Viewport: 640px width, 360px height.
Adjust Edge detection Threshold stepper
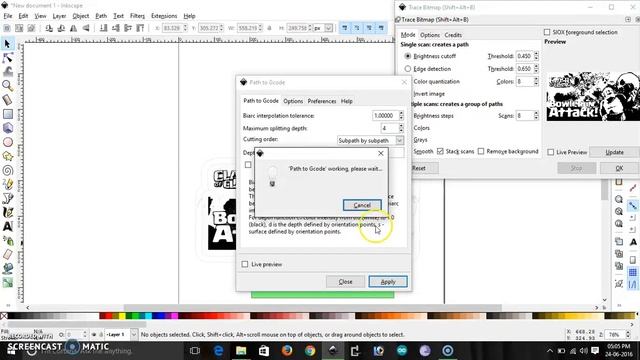pyautogui.click(x=536, y=69)
